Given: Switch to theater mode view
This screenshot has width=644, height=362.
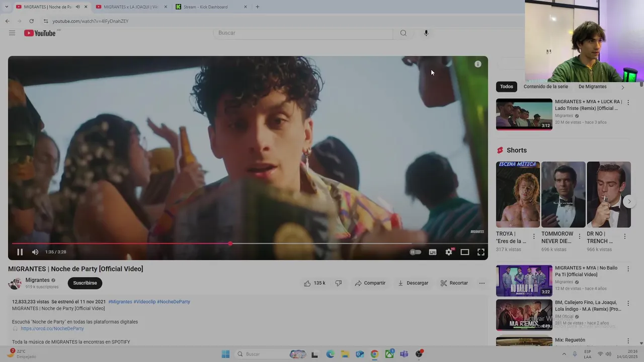Looking at the screenshot, I should click(465, 252).
